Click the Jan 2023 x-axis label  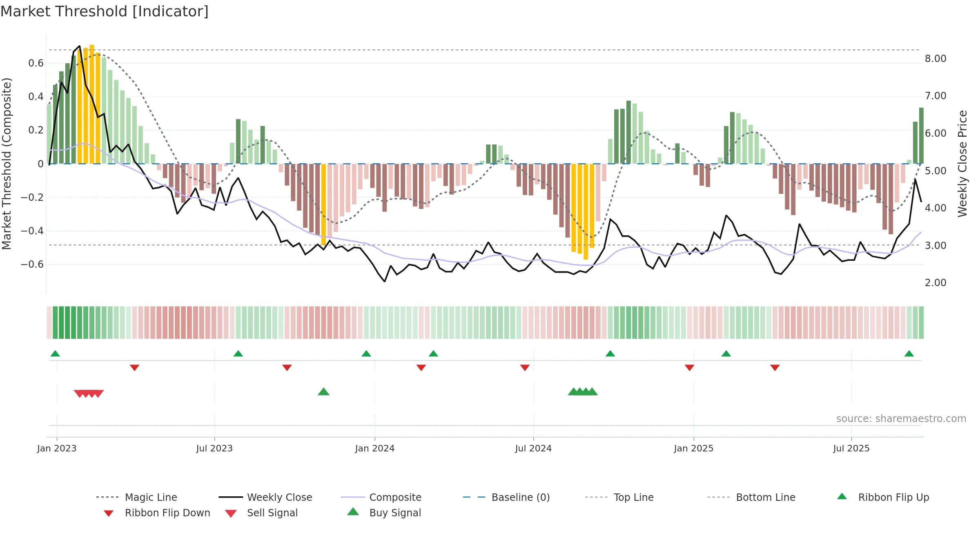tap(56, 448)
